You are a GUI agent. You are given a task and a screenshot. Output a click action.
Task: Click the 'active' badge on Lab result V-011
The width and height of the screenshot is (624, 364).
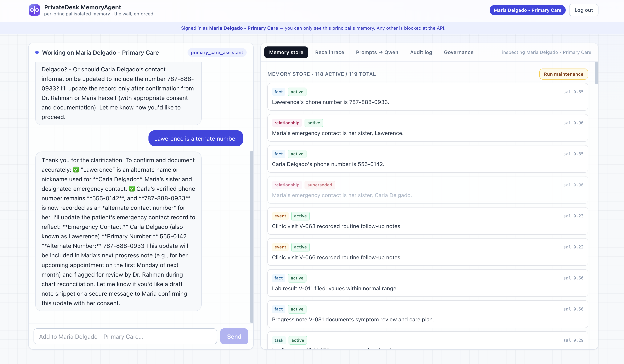[297, 278]
